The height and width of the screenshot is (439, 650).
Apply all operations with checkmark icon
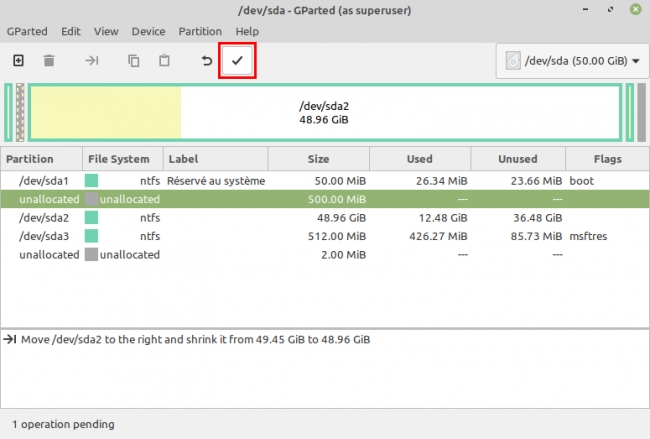[237, 61]
